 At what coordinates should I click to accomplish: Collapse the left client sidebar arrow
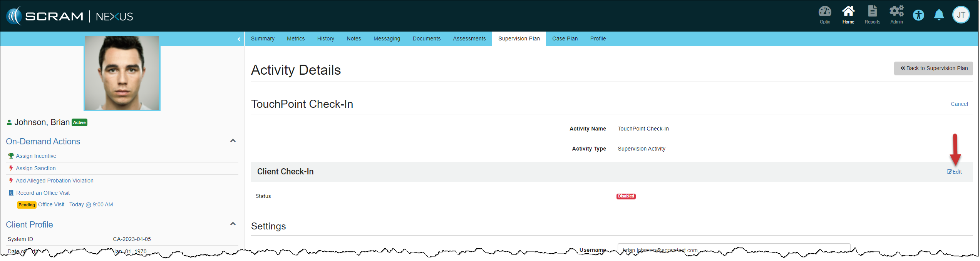pyautogui.click(x=239, y=39)
